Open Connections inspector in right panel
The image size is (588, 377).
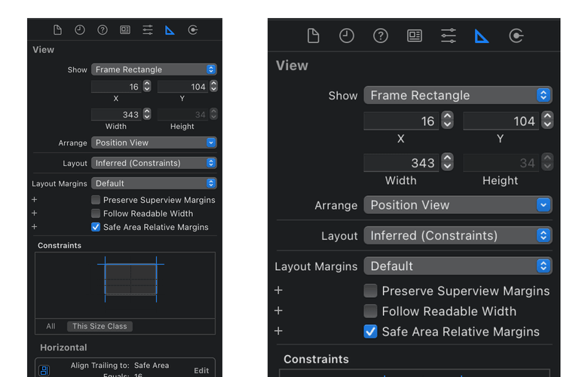coord(516,36)
